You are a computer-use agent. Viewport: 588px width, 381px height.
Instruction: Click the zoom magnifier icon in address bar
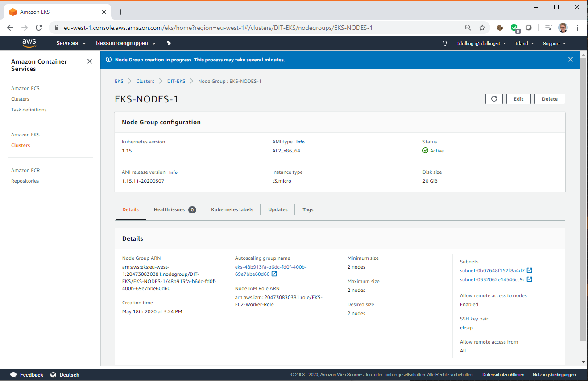[x=468, y=28]
